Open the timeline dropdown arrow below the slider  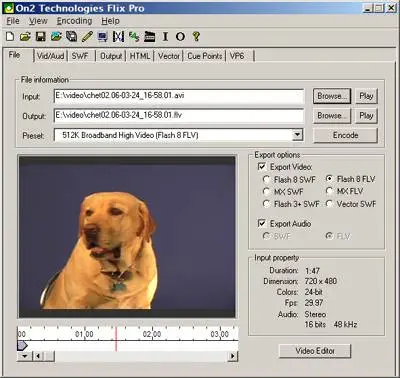(x=25, y=356)
